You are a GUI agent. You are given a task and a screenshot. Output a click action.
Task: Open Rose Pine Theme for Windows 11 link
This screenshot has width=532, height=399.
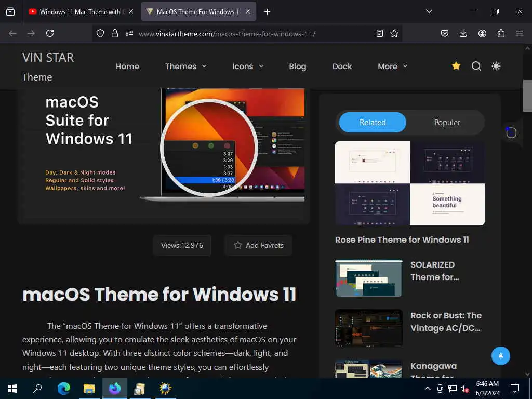402,240
